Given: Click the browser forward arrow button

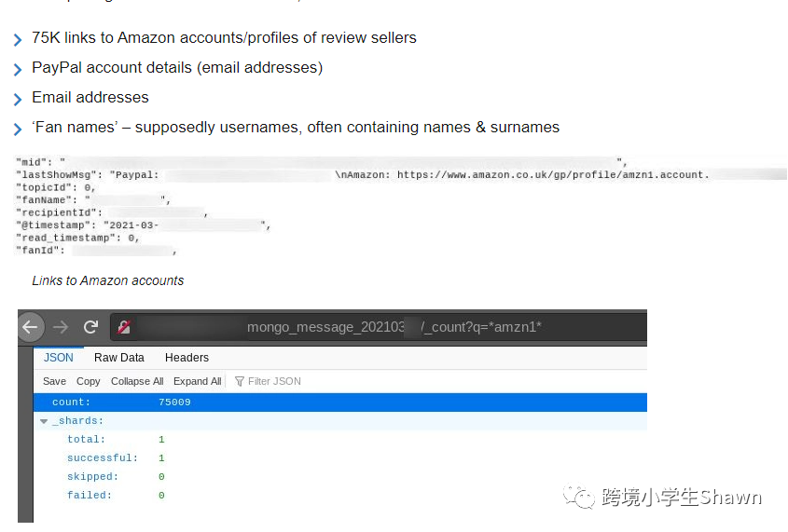Looking at the screenshot, I should pos(61,327).
